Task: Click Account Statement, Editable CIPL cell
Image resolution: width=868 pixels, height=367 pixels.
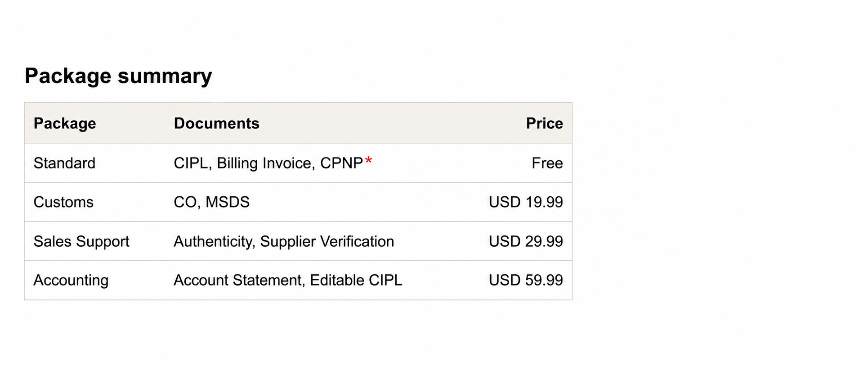Action: pyautogui.click(x=288, y=280)
